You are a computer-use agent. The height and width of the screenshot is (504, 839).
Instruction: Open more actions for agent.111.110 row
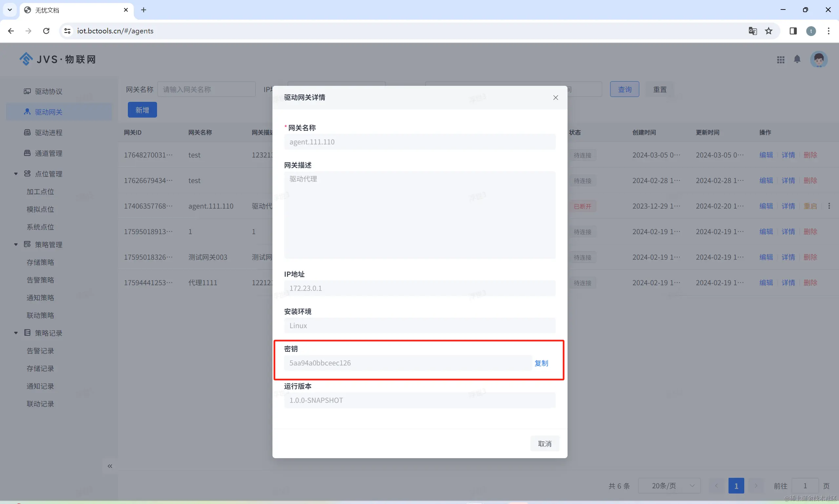(x=829, y=206)
